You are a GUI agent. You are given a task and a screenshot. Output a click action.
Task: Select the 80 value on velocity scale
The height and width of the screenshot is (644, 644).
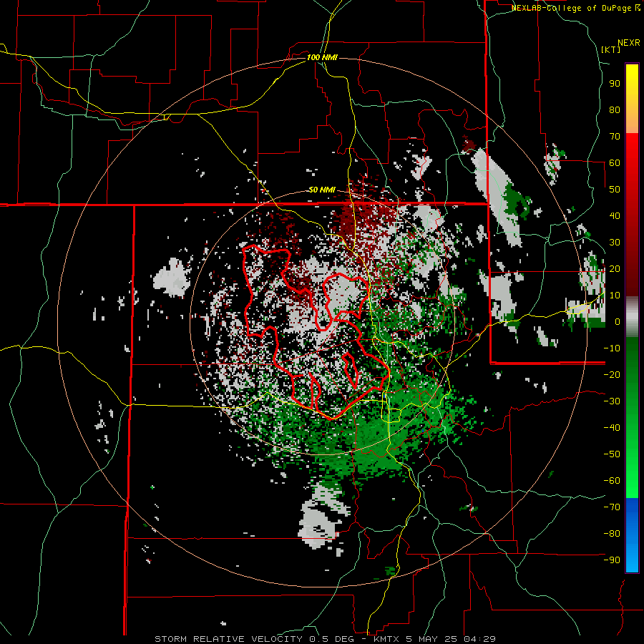615,110
